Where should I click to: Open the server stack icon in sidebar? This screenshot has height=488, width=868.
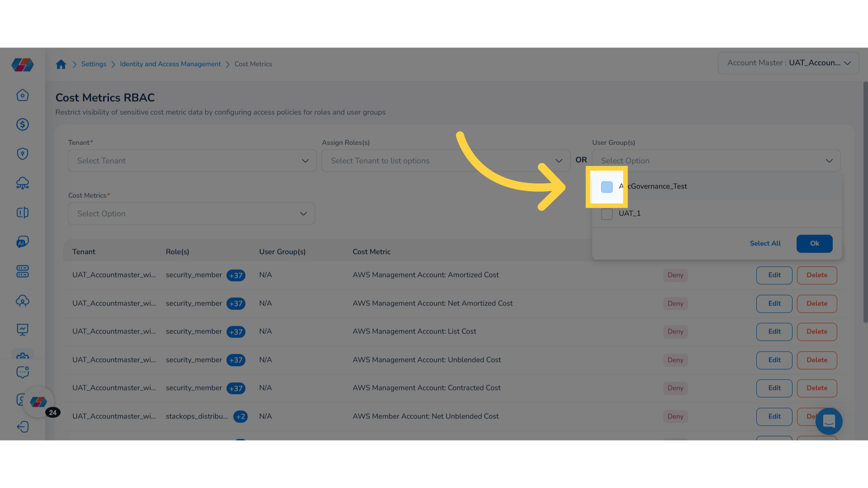pos(23,272)
